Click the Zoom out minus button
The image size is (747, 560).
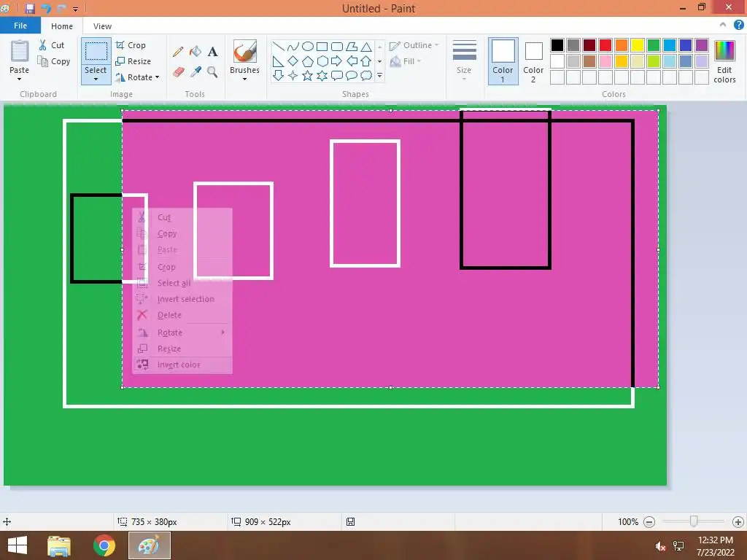pos(649,522)
